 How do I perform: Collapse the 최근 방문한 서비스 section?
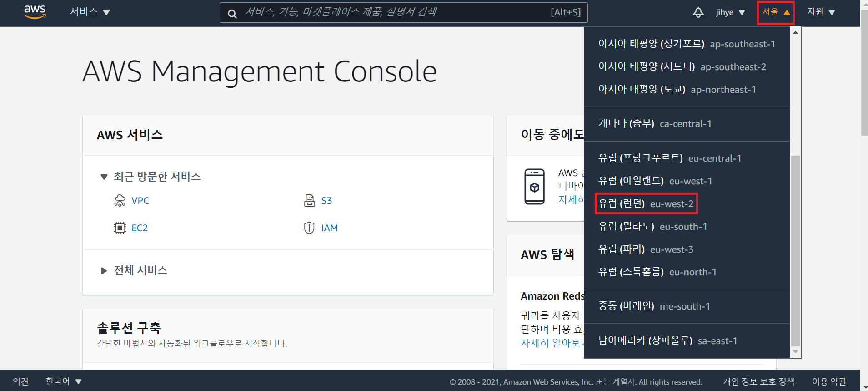pos(151,176)
